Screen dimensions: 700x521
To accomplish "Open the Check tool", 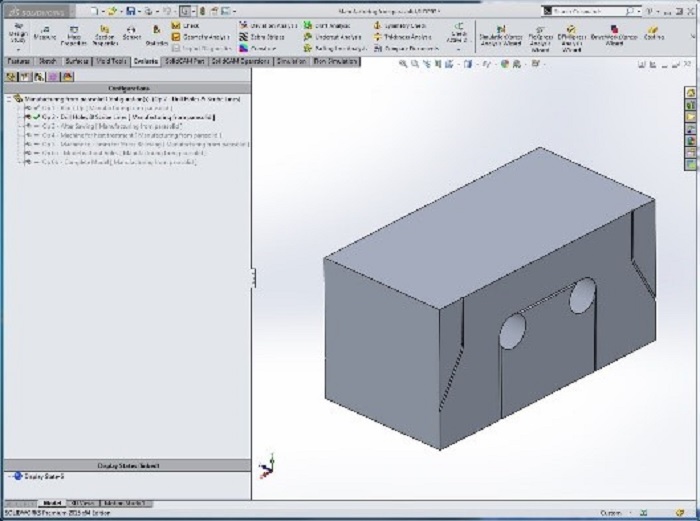I will point(186,24).
